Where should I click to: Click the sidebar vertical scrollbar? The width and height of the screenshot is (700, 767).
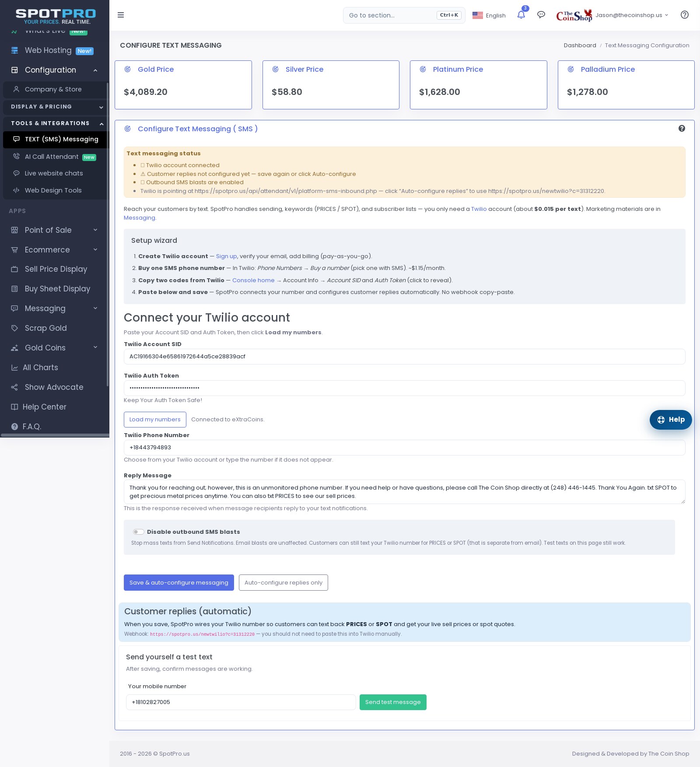108,234
